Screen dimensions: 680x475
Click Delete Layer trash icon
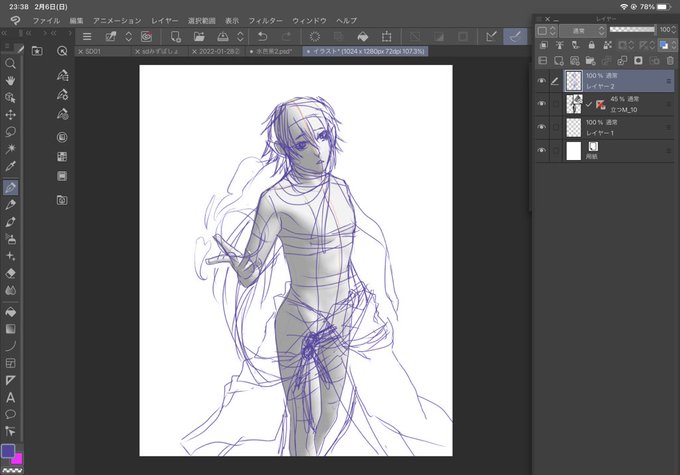[x=670, y=60]
